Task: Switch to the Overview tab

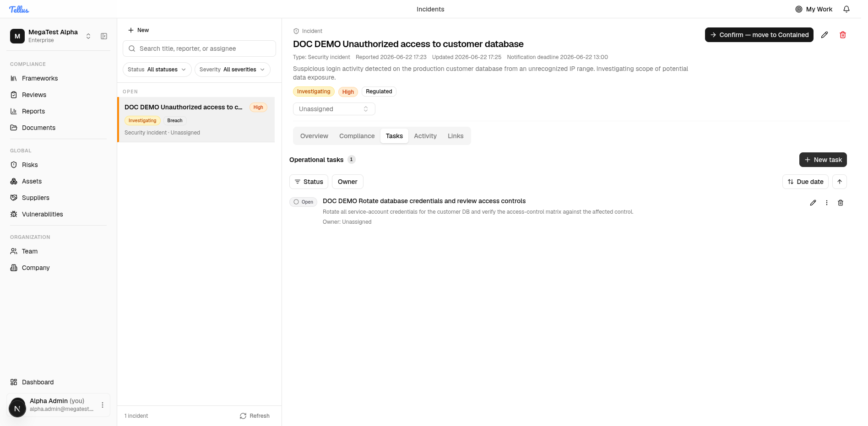Action: pyautogui.click(x=314, y=136)
